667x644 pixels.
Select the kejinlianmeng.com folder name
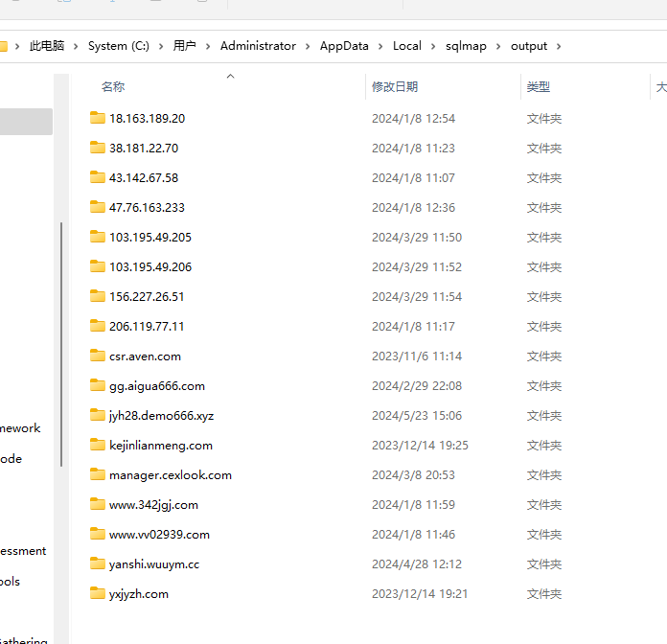161,446
